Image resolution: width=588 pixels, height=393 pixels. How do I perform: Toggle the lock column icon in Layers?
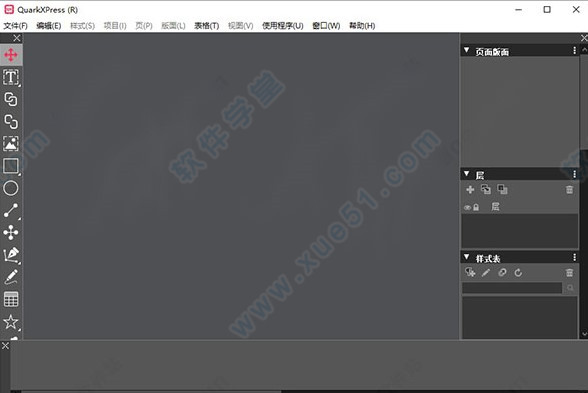(476, 207)
